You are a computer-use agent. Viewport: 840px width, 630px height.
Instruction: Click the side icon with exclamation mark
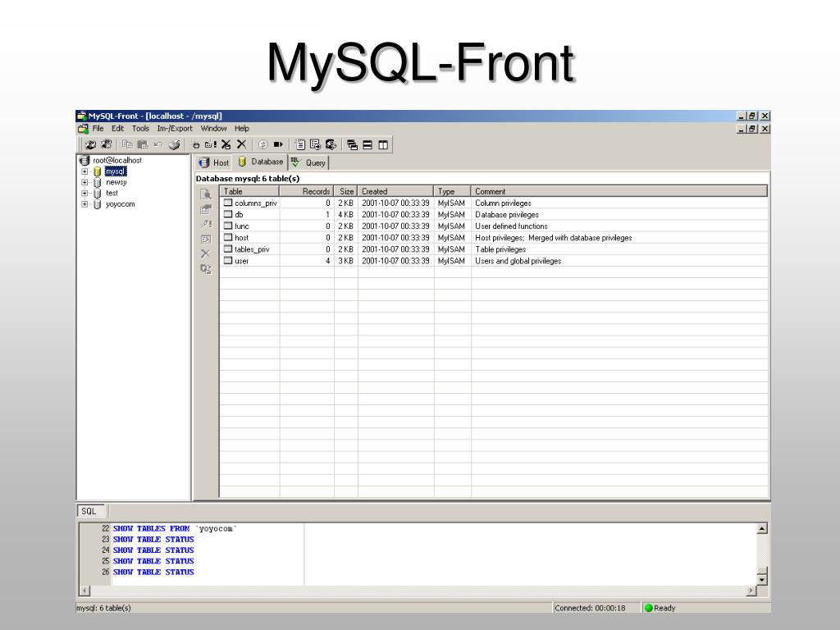(206, 224)
